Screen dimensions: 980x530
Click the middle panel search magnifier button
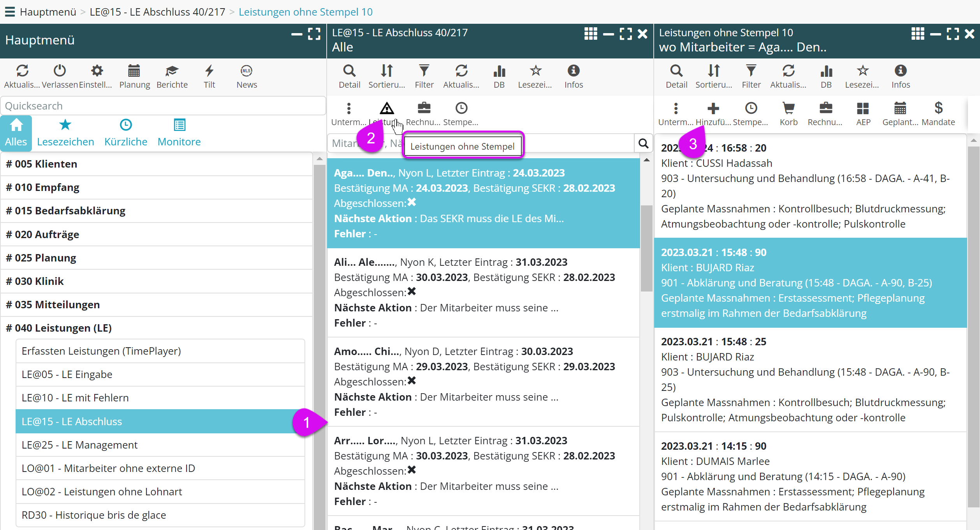coord(643,143)
